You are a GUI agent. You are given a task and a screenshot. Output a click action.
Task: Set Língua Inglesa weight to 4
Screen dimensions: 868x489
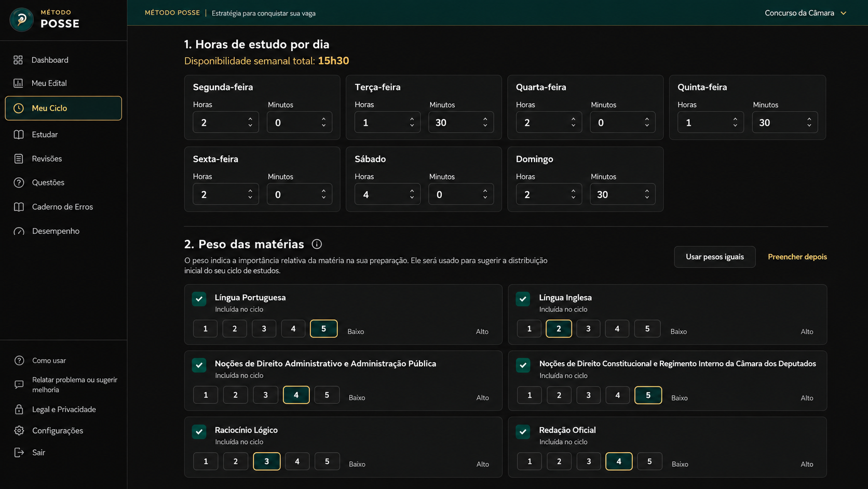point(617,328)
